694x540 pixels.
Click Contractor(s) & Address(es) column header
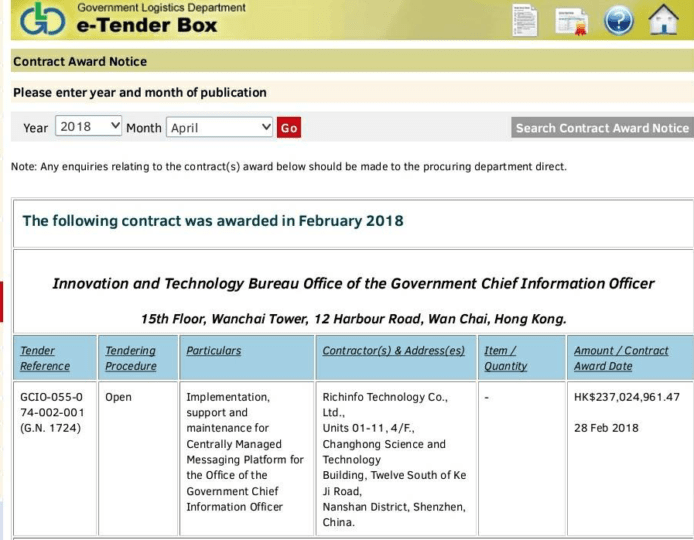(393, 351)
